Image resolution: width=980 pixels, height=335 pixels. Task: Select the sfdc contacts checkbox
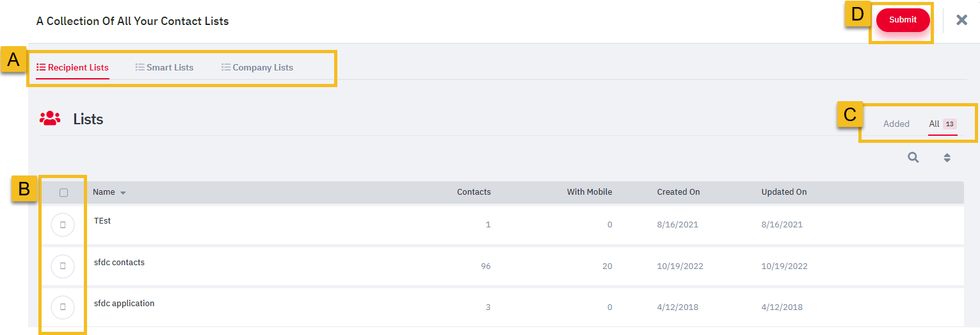(x=63, y=265)
